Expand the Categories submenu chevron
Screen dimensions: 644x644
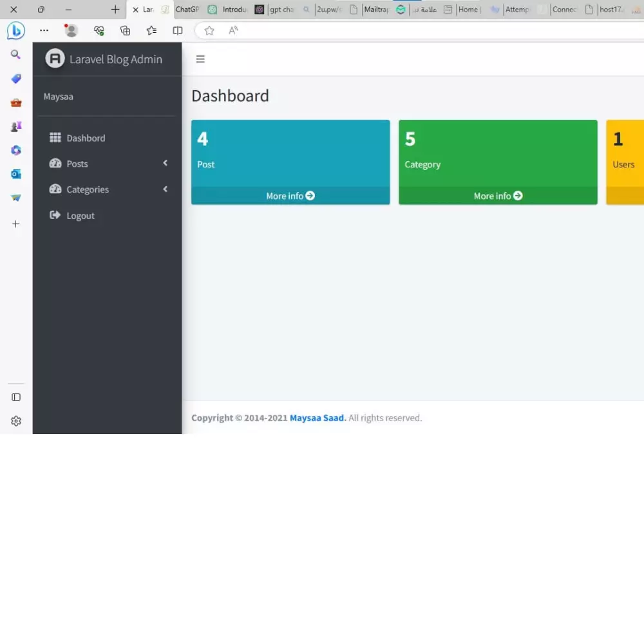coord(165,189)
